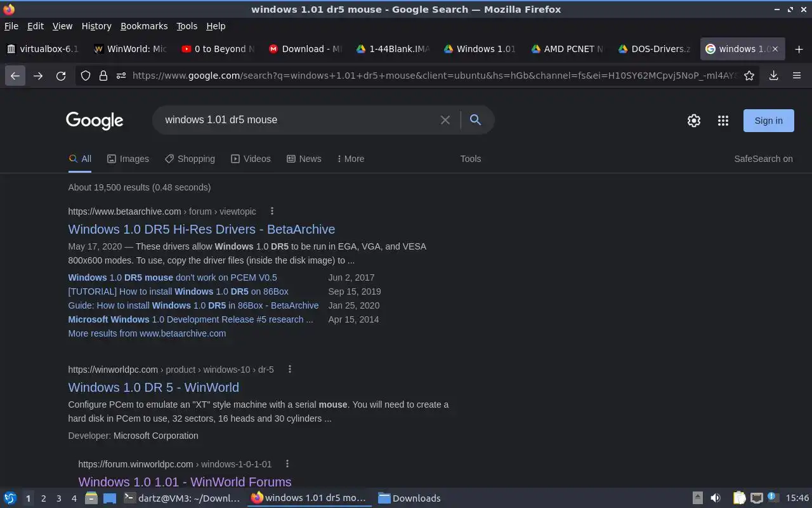Screen dimensions: 812x508
Task: Reload the current Google search page
Action: pos(61,76)
